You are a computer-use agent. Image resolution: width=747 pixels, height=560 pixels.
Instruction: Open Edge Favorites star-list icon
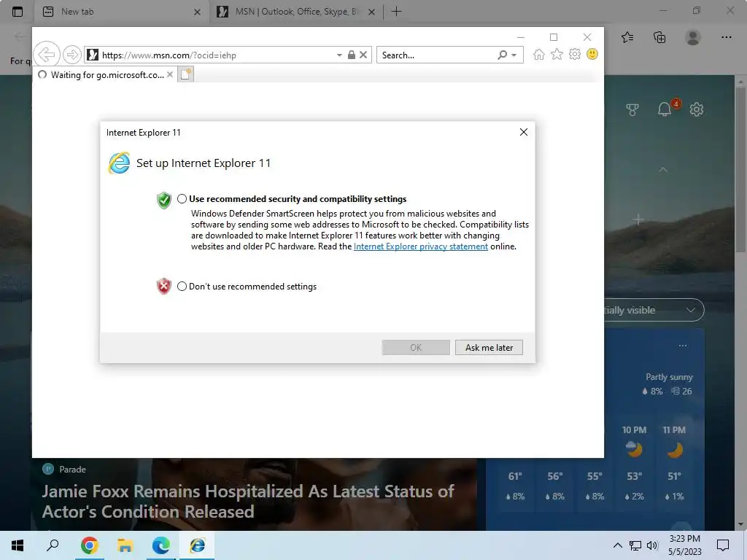(x=627, y=37)
